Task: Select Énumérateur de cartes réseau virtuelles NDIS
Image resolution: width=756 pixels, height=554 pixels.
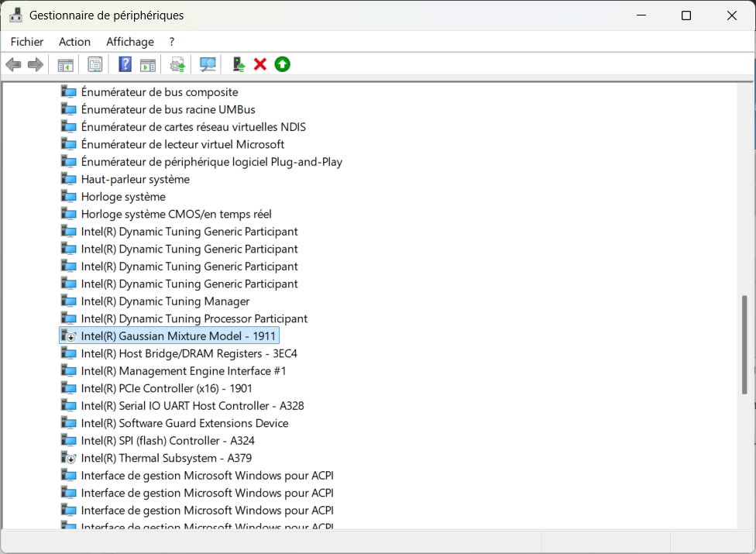Action: [x=194, y=127]
